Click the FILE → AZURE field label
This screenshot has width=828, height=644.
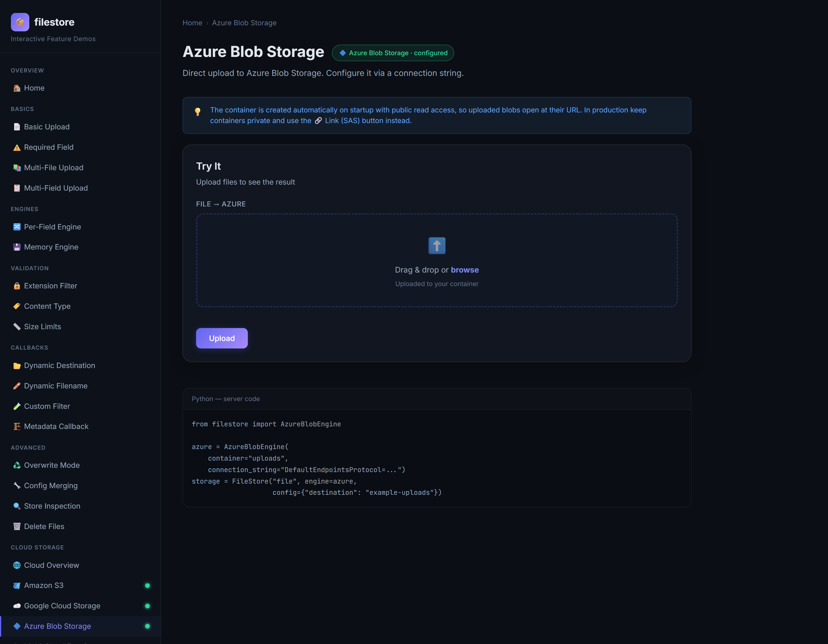click(221, 204)
